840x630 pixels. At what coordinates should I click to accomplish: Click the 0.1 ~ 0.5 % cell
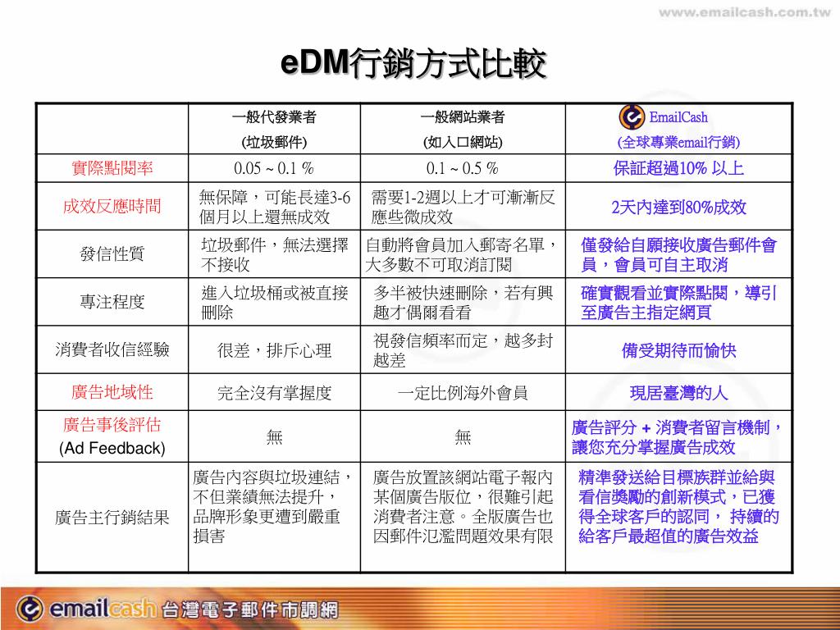click(x=463, y=168)
